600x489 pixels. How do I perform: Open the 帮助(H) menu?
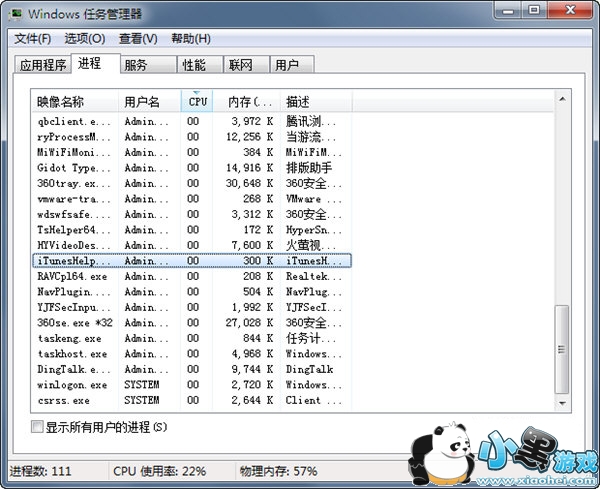pyautogui.click(x=191, y=39)
